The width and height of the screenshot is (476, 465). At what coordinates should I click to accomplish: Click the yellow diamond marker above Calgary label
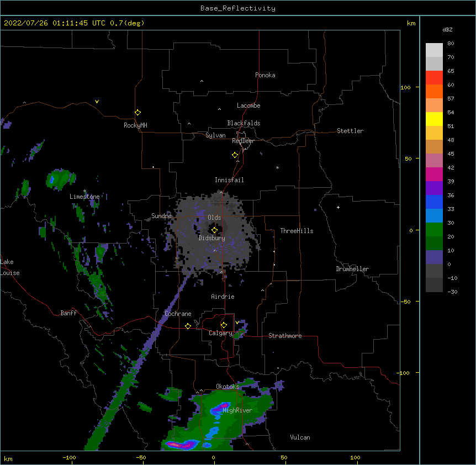[224, 325]
